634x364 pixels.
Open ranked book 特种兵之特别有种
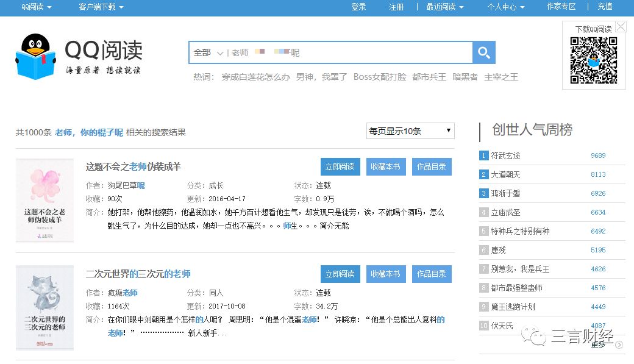(520, 231)
